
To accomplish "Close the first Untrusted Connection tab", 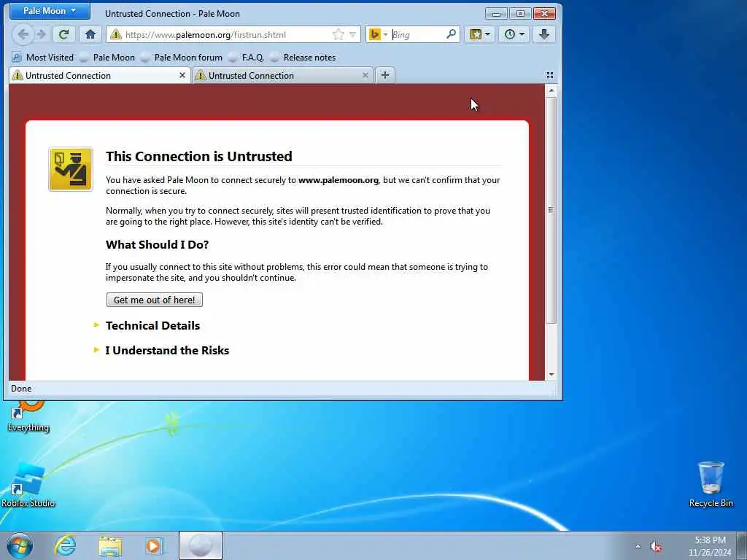I will (182, 75).
